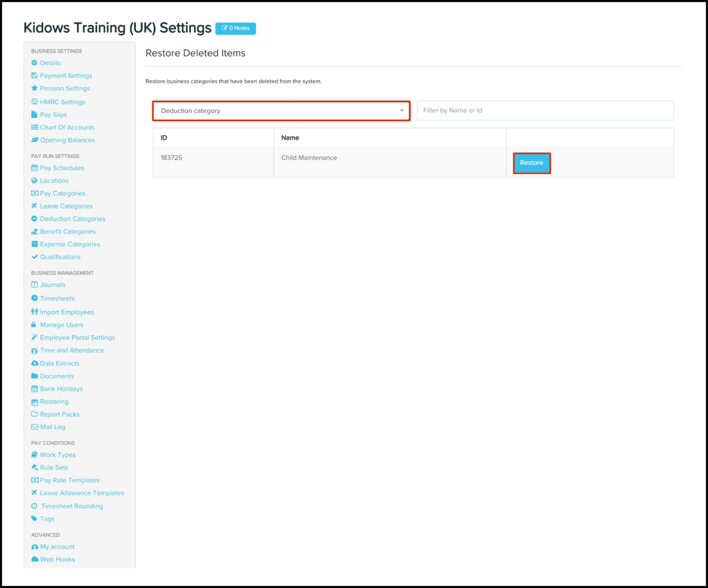The width and height of the screenshot is (708, 588).
Task: Click the plane icon beside Leave Categories
Action: [34, 206]
